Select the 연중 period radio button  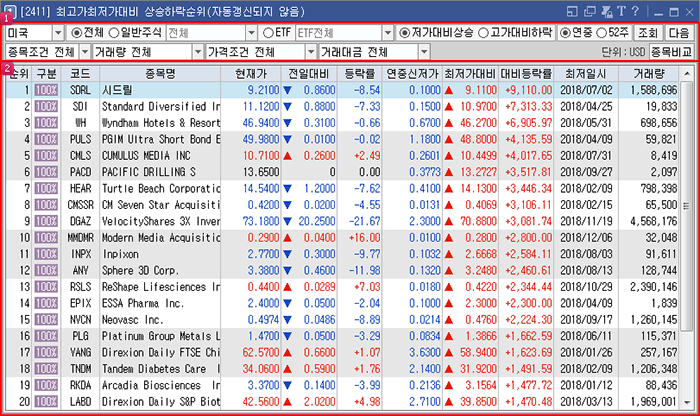click(x=565, y=33)
